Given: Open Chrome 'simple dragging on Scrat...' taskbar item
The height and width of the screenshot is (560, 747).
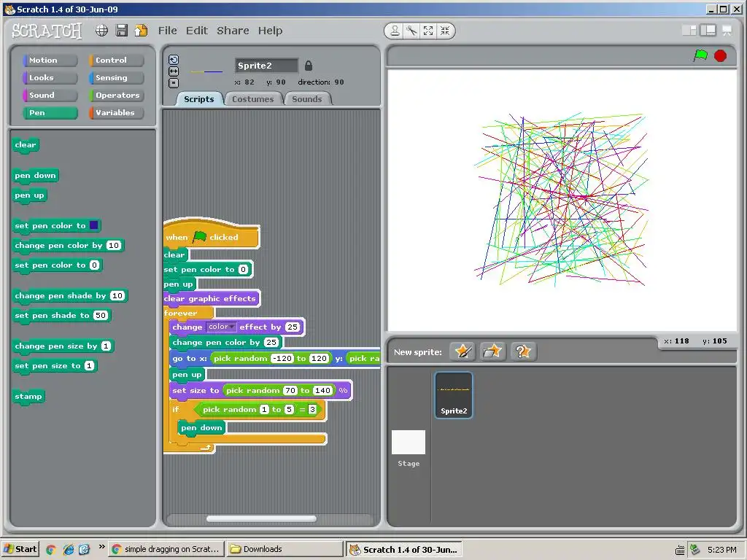Looking at the screenshot, I should tap(166, 549).
